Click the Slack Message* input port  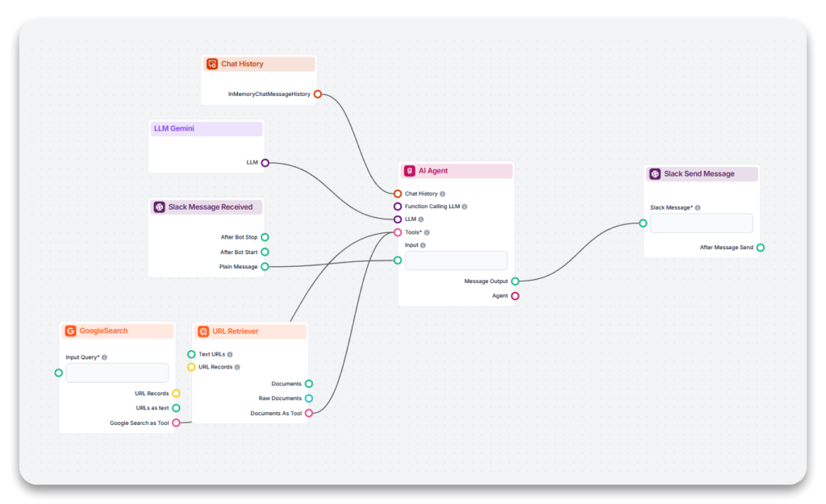[643, 223]
